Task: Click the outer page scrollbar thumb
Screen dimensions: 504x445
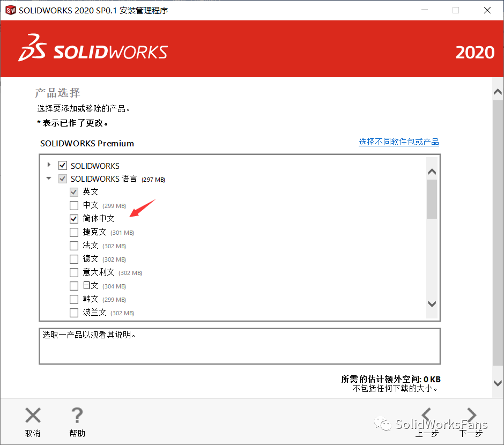Action: 498,233
